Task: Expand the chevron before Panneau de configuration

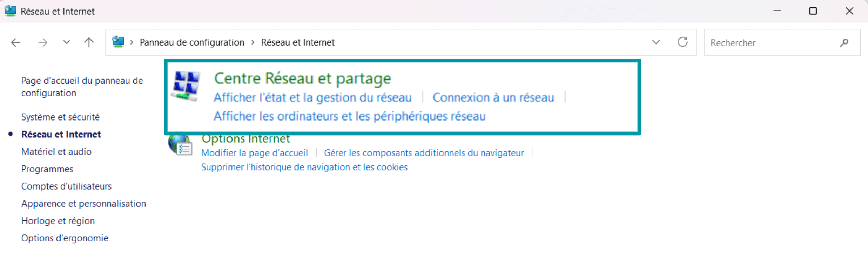Action: (x=132, y=42)
